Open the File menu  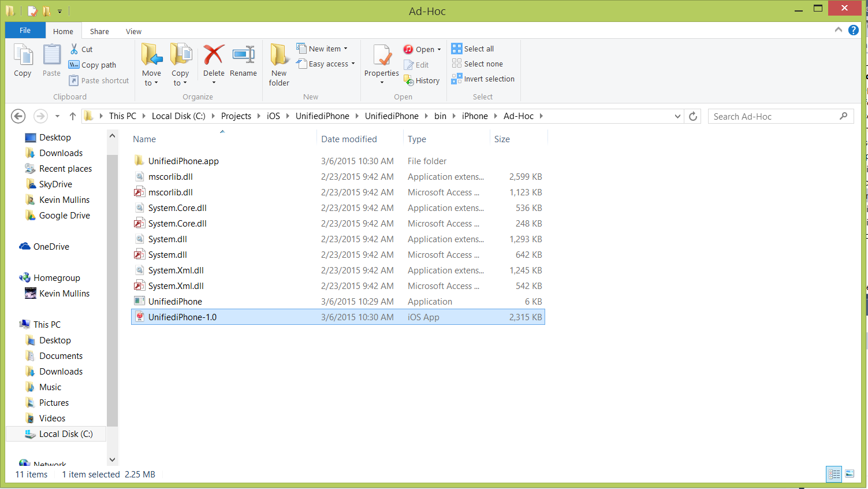coord(25,30)
